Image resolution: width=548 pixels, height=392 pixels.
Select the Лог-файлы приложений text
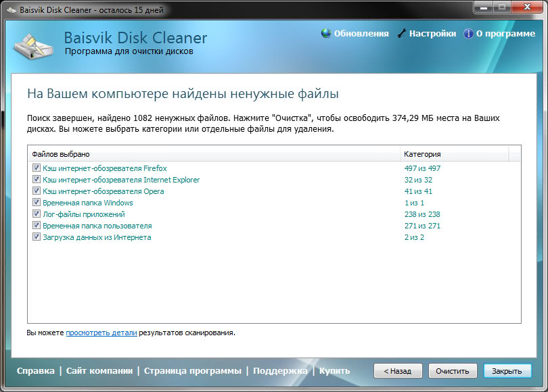click(84, 214)
